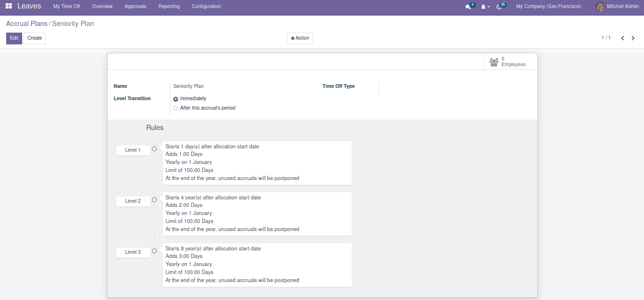Open the activities clock icon
Image resolution: width=644 pixels, height=300 pixels.
[500, 7]
